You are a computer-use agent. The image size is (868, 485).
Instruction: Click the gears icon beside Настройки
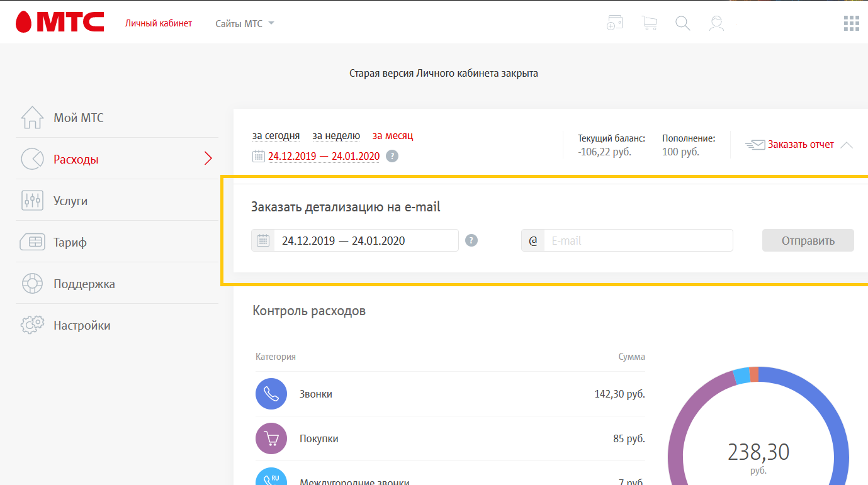(32, 325)
